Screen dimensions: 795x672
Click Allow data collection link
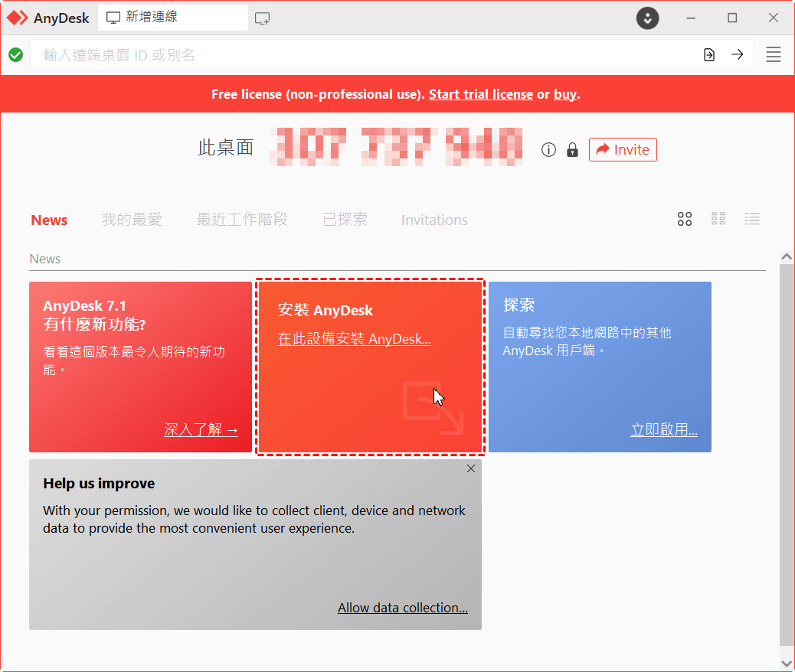[403, 608]
